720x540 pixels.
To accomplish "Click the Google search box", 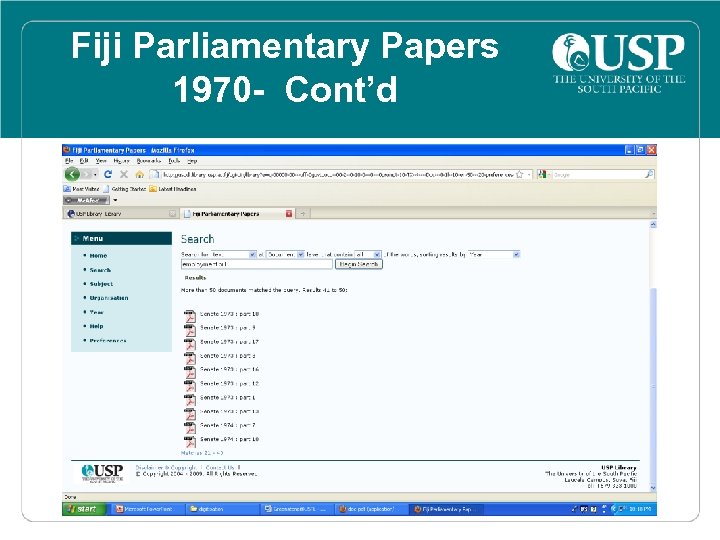I will click(597, 174).
